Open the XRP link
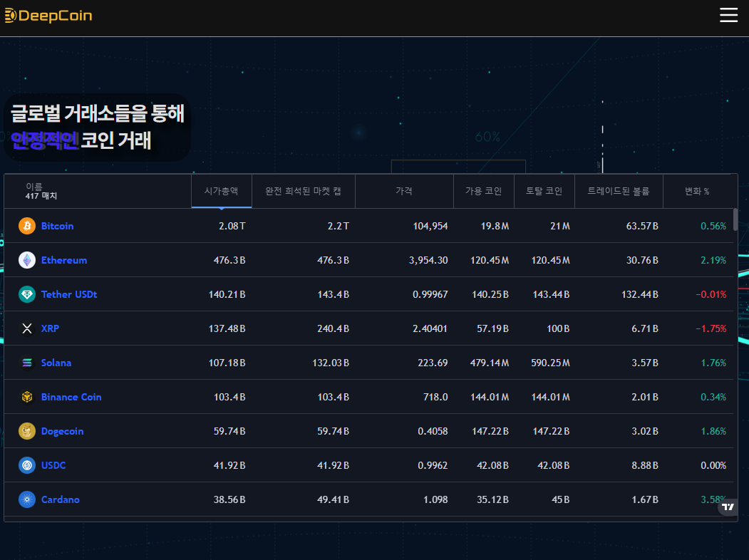This screenshot has height=560, width=749. click(50, 328)
